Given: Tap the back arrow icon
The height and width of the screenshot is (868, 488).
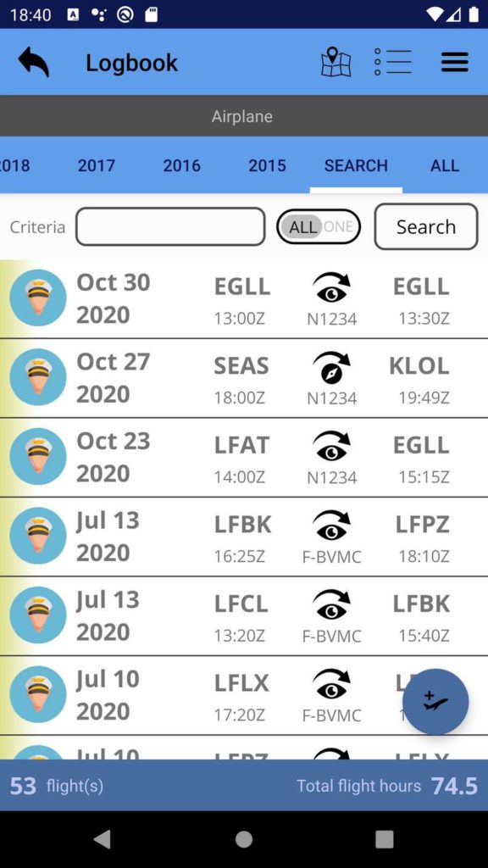Looking at the screenshot, I should click(x=34, y=61).
